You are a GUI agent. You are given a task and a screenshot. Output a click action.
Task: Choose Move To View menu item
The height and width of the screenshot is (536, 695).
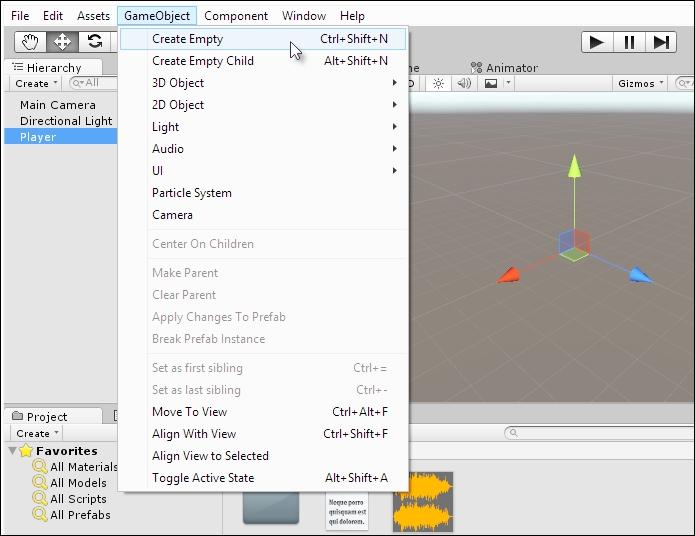[x=263, y=412]
